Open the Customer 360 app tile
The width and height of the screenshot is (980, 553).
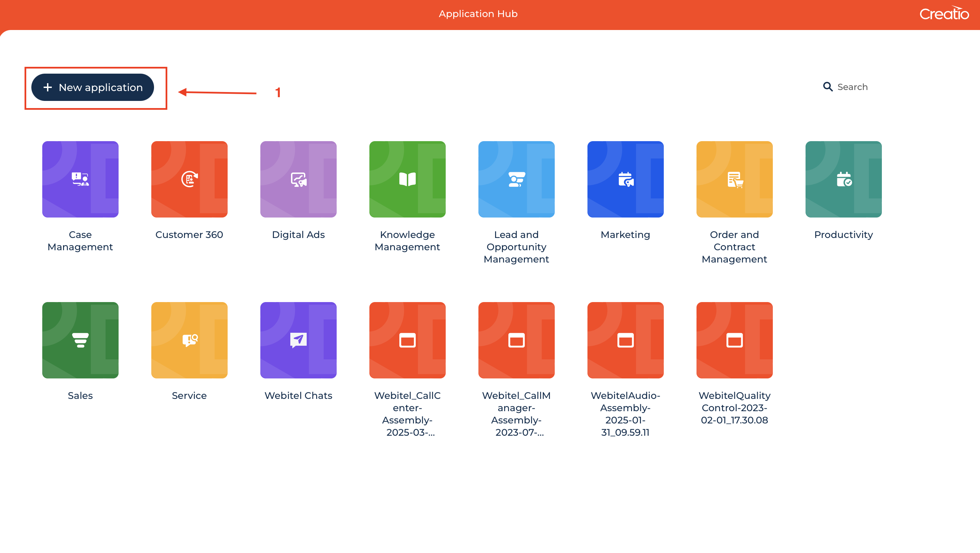tap(189, 179)
